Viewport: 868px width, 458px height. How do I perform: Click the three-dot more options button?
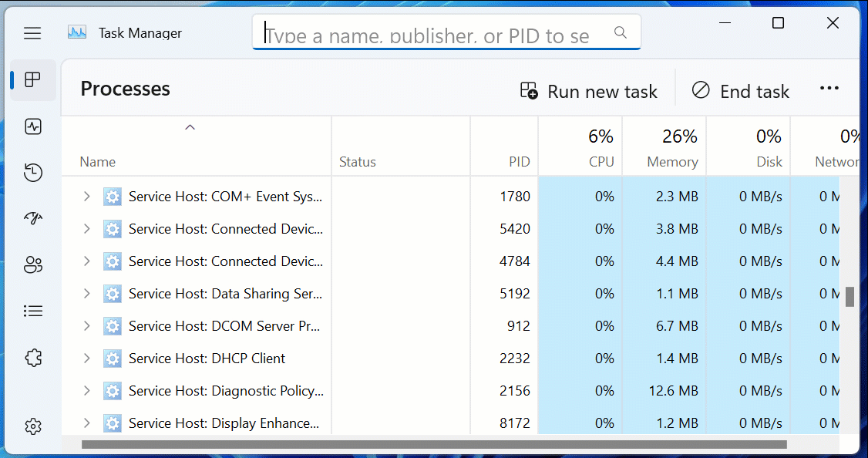829,89
